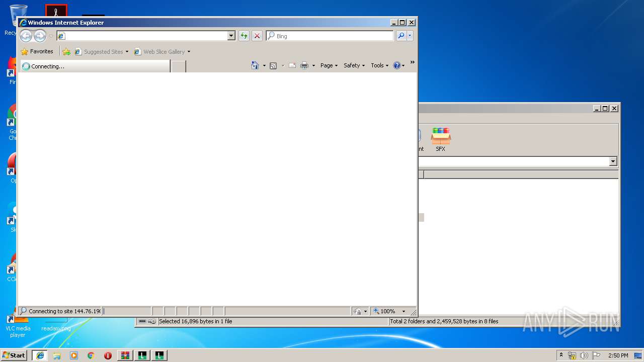Viewport: 644px width, 362px height.
Task: Open the search provider dropdown
Action: [410, 36]
